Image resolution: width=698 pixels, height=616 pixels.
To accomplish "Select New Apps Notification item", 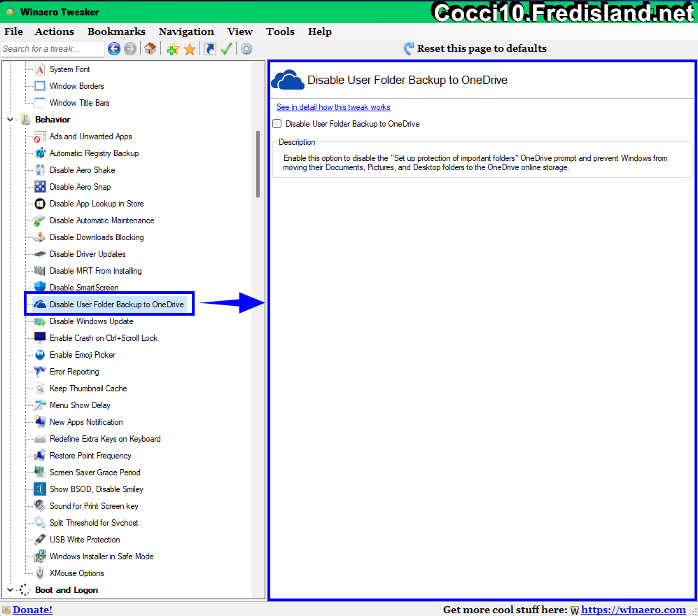I will [86, 422].
